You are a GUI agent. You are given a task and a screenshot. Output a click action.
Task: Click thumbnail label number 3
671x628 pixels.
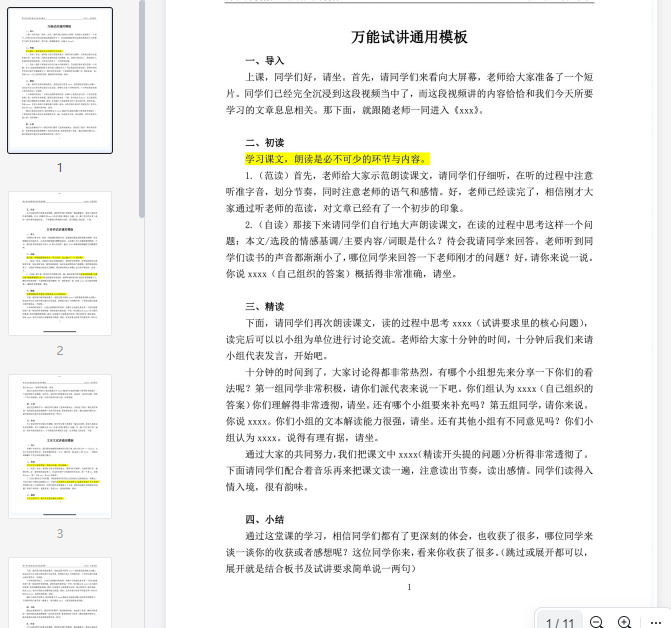pyautogui.click(x=60, y=533)
